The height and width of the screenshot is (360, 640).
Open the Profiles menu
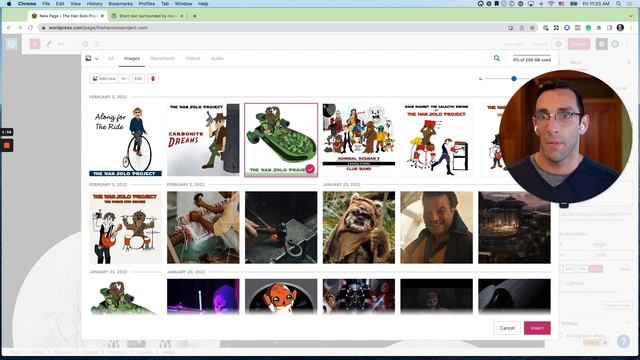tap(147, 4)
